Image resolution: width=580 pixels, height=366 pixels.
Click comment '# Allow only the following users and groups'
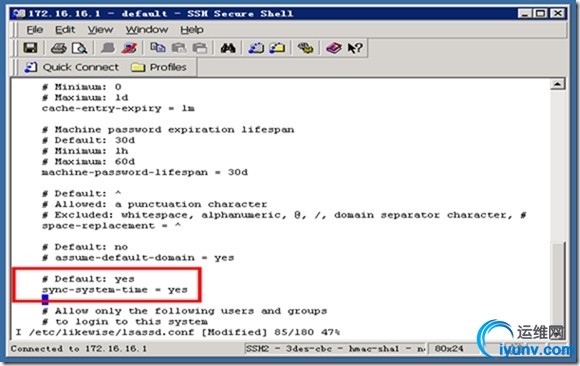coord(185,311)
